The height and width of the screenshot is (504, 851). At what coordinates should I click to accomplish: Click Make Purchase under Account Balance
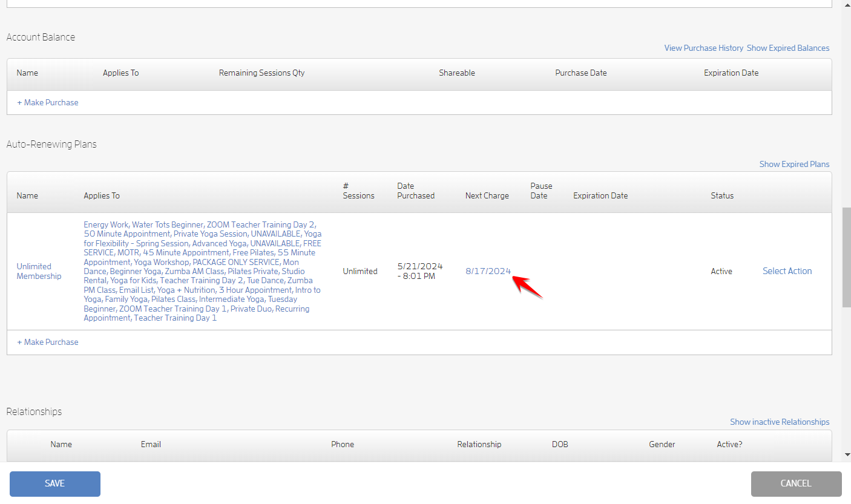pyautogui.click(x=48, y=102)
